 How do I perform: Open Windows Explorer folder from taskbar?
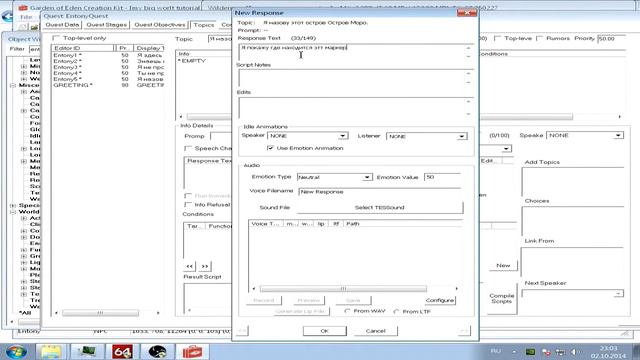51,351
